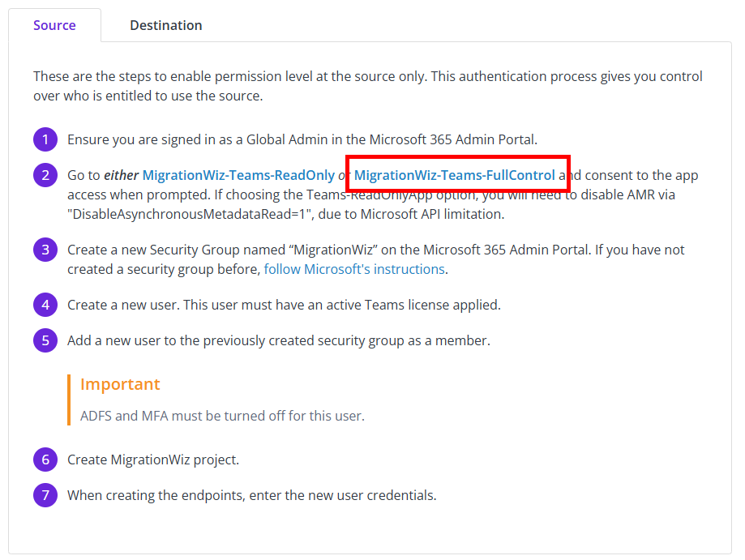Click the step 1 number circle
Image resolution: width=745 pixels, height=560 pixels.
tap(45, 139)
